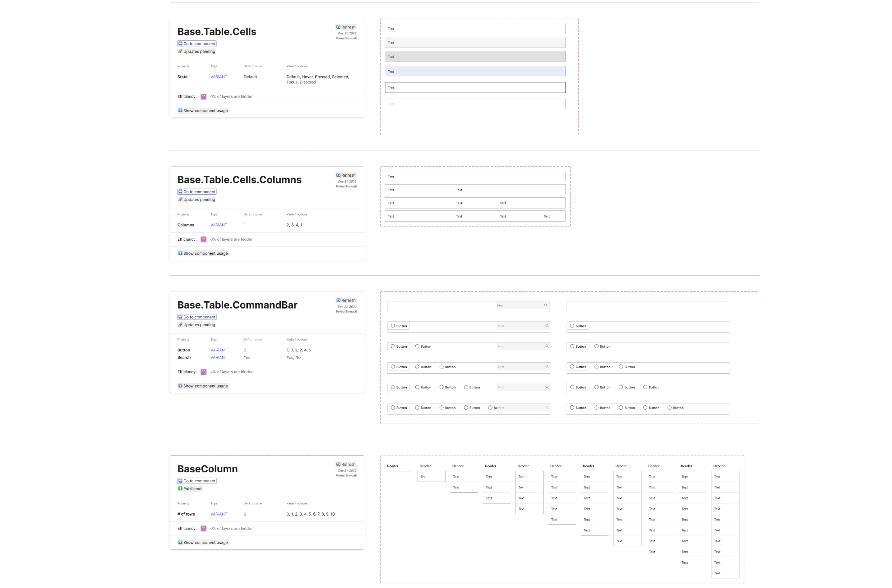This screenshot has height=588, width=892.
Task: Select the faded Disabled-state Text cell
Action: 475,104
